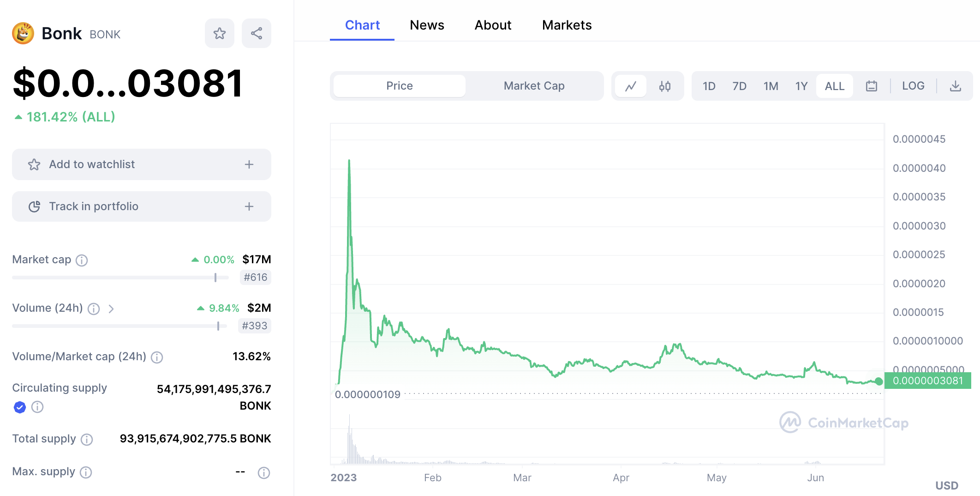Click the verified checkmark under Circulating supply
The height and width of the screenshot is (496, 980).
tap(19, 407)
